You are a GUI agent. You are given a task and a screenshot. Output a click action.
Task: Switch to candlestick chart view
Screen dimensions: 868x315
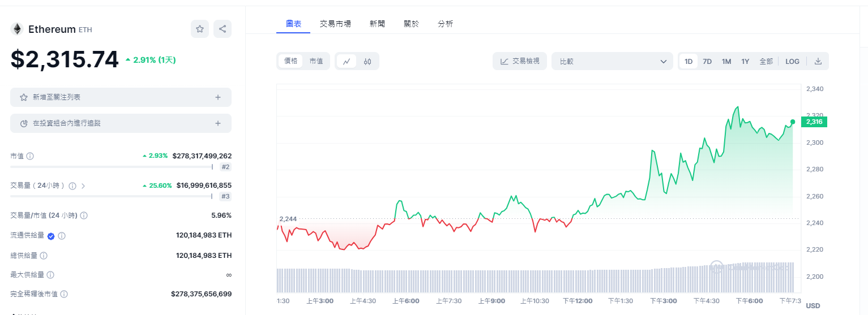pyautogui.click(x=367, y=61)
